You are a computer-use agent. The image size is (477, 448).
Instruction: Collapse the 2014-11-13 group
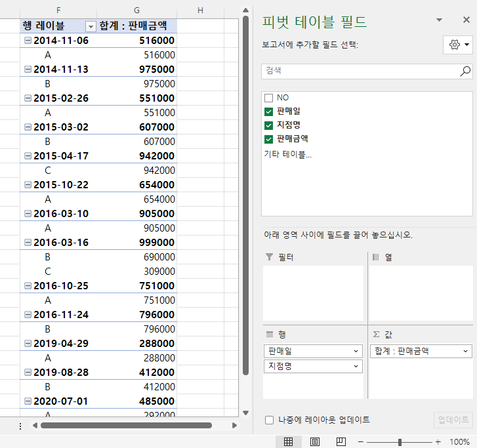28,69
